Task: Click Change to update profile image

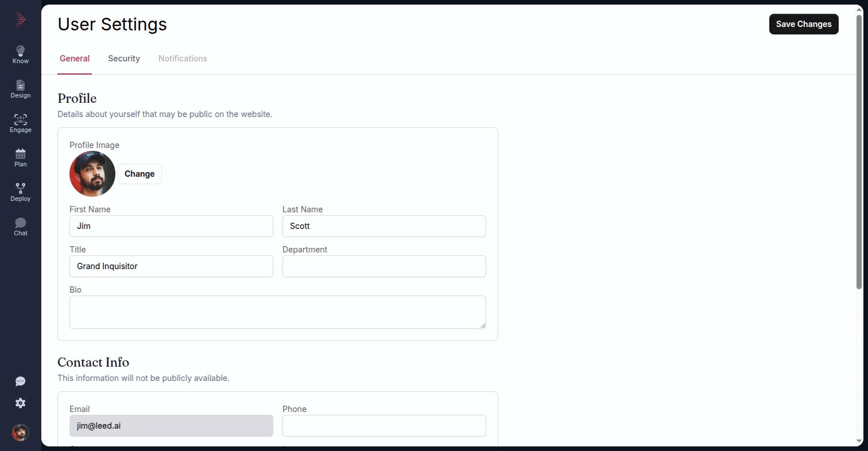Action: point(139,174)
